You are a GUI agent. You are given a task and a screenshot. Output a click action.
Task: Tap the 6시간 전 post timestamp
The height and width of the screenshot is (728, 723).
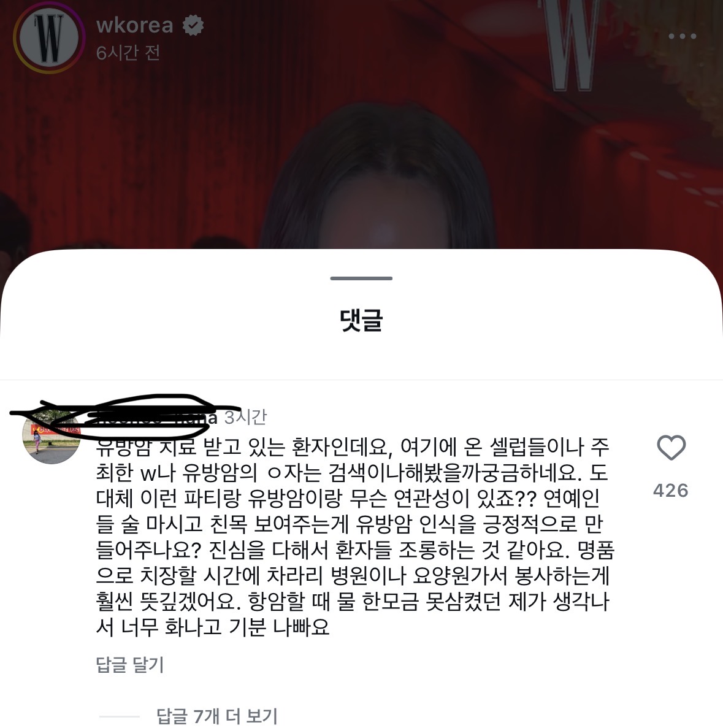(x=128, y=53)
